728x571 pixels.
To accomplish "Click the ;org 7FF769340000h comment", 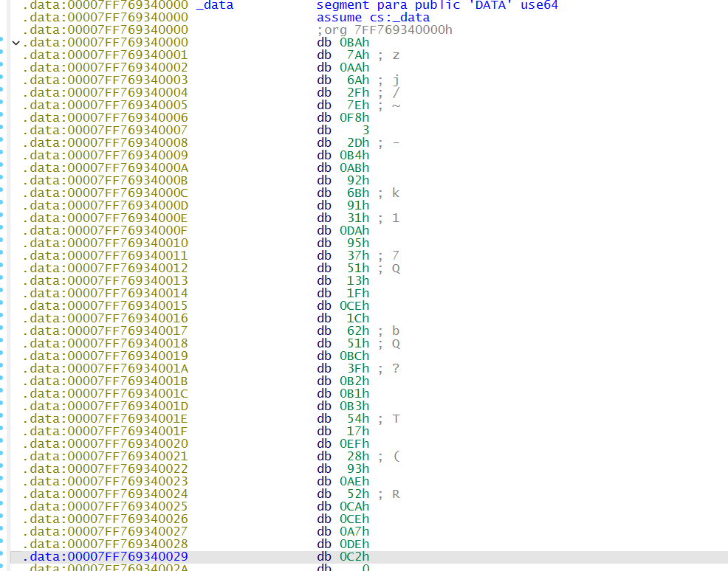I will pyautogui.click(x=385, y=30).
